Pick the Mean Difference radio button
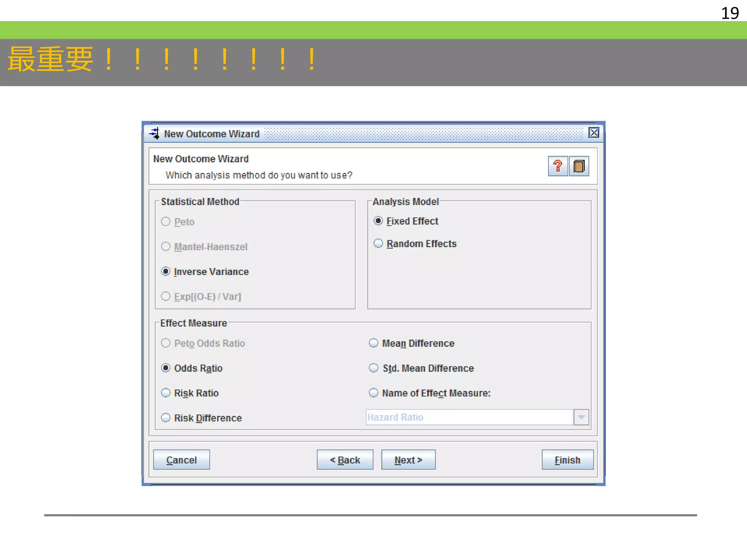747x560 pixels. point(373,343)
